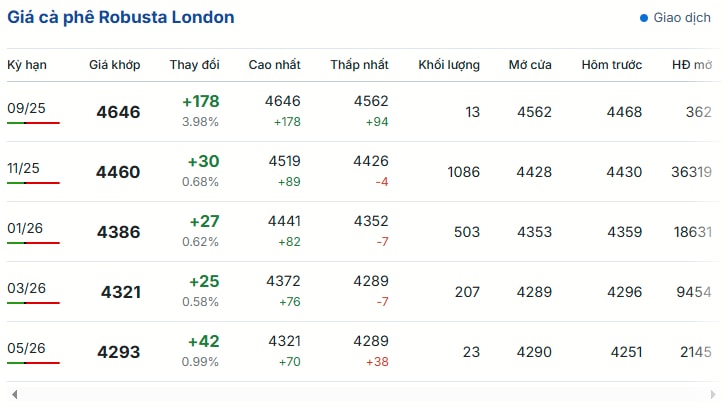
Task: Click the right scroll arrow below the table
Action: tap(713, 394)
